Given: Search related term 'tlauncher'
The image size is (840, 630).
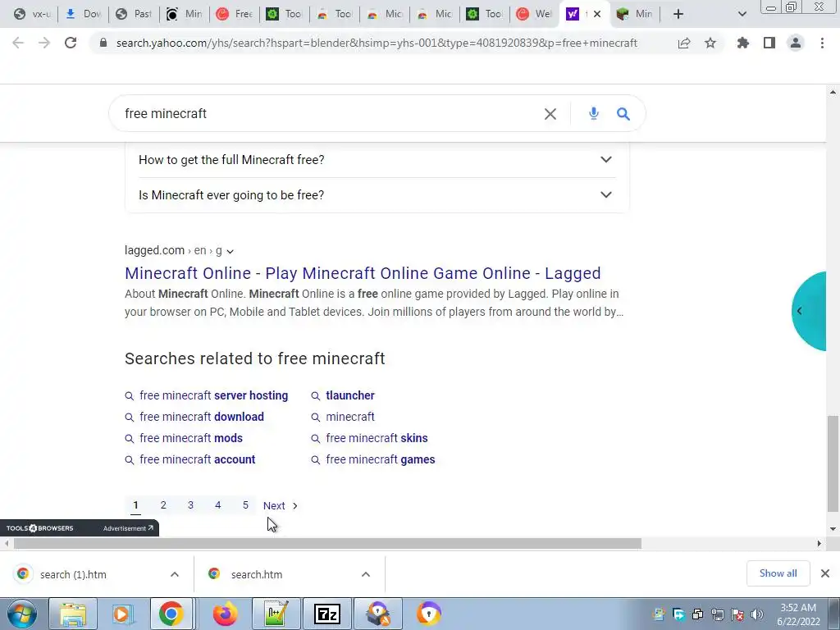Looking at the screenshot, I should pyautogui.click(x=349, y=395).
